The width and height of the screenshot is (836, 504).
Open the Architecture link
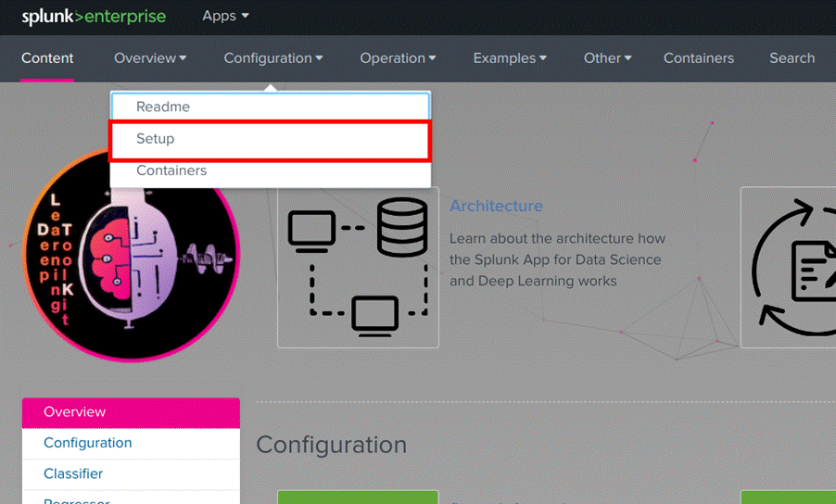click(x=496, y=206)
